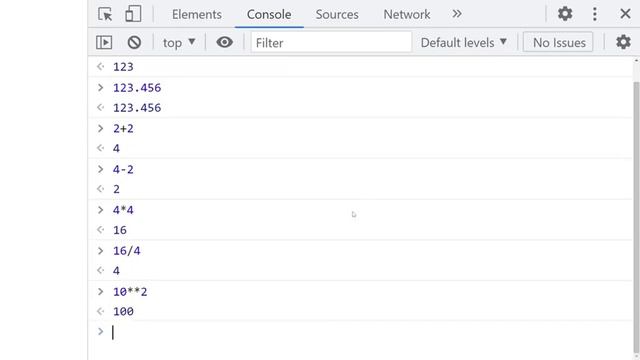Open the top JavaScript context dropdown
Image resolution: width=640 pixels, height=360 pixels.
(179, 42)
